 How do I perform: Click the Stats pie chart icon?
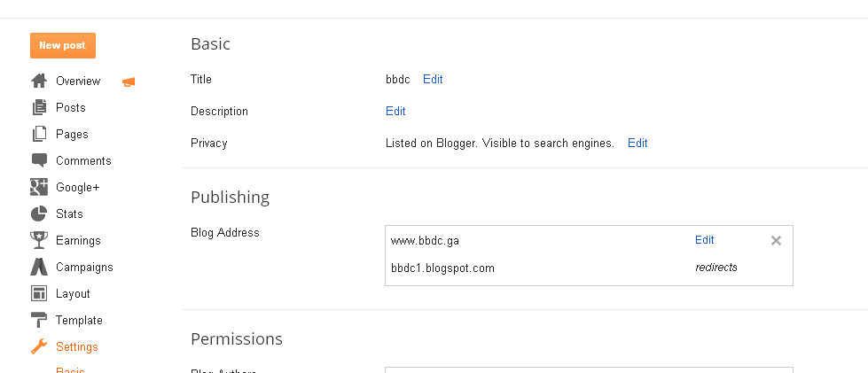[39, 214]
